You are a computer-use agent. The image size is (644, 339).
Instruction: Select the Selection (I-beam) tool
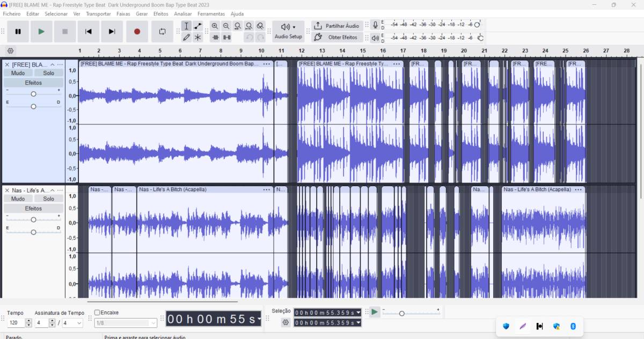[186, 26]
